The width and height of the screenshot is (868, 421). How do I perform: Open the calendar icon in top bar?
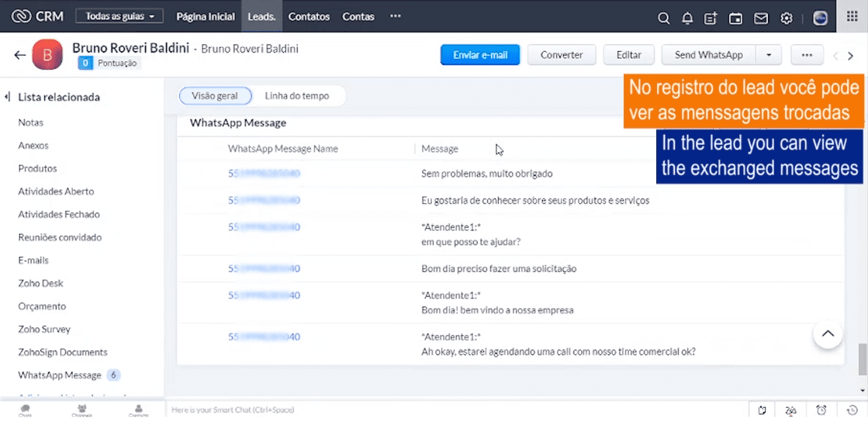coord(736,18)
